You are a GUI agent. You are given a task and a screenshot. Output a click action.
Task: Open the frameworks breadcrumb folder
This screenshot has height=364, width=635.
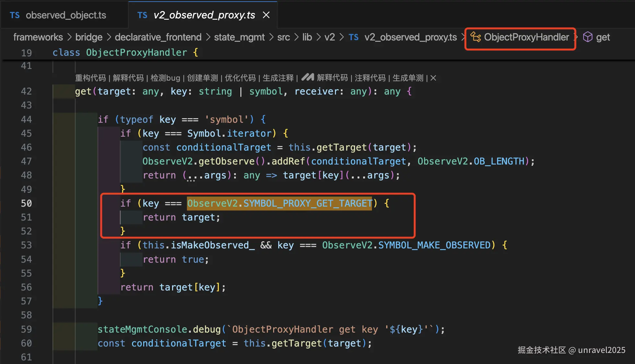point(38,37)
